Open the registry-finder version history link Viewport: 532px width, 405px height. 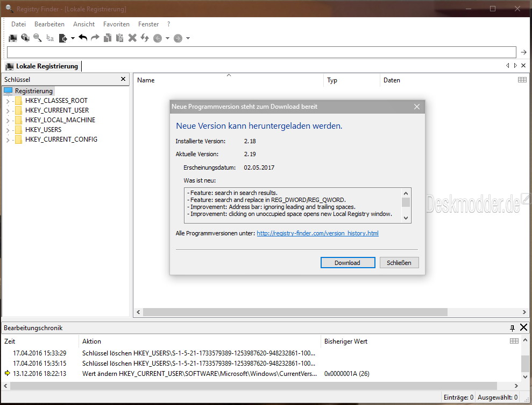coord(317,233)
